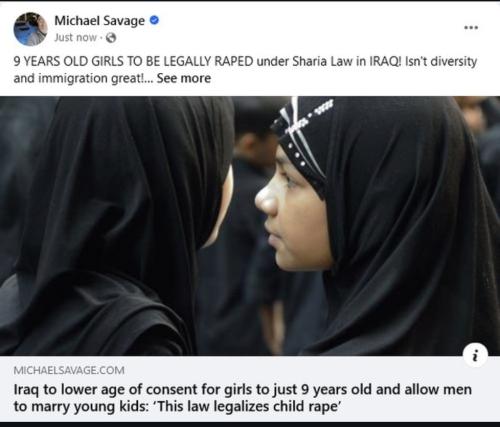Click the round info 'i' icon

[x=476, y=355]
